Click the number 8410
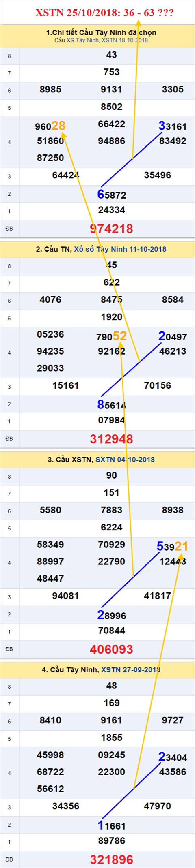Viewport: 195px width, 868px height. (x=50, y=720)
